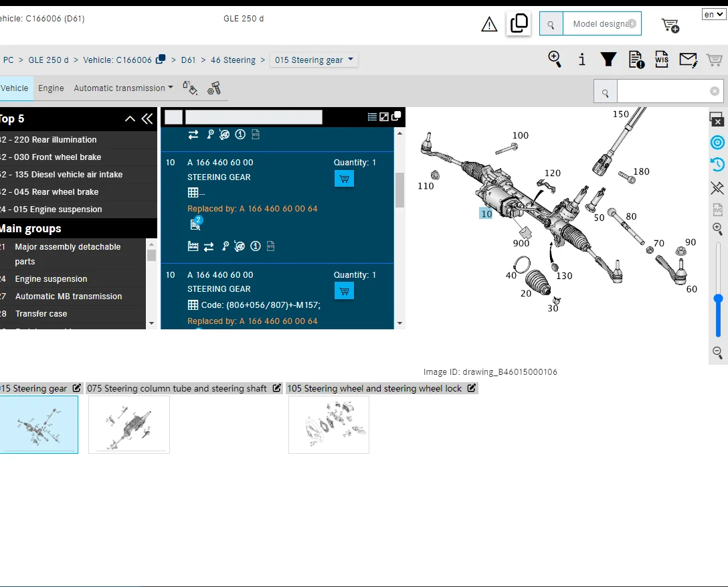Click the blue history clock icon

tap(717, 164)
